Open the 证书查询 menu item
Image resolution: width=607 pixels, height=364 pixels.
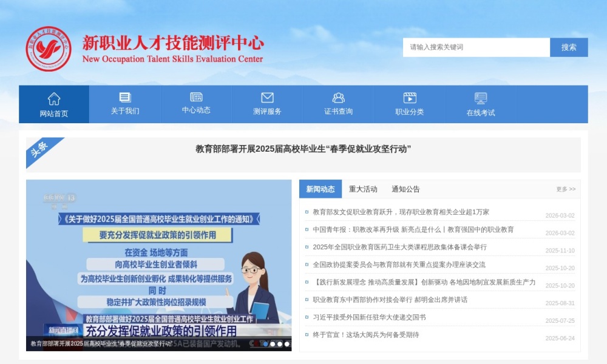coord(338,104)
